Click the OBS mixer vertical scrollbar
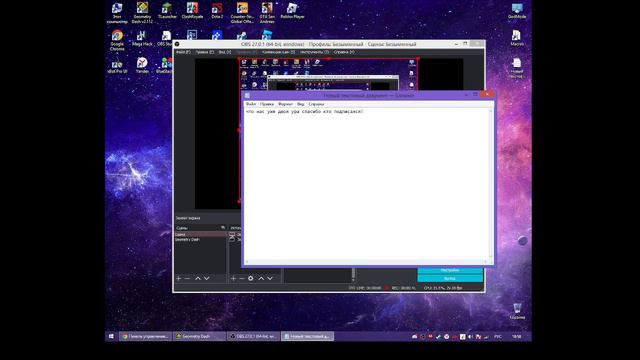The image size is (640, 360). 353,274
